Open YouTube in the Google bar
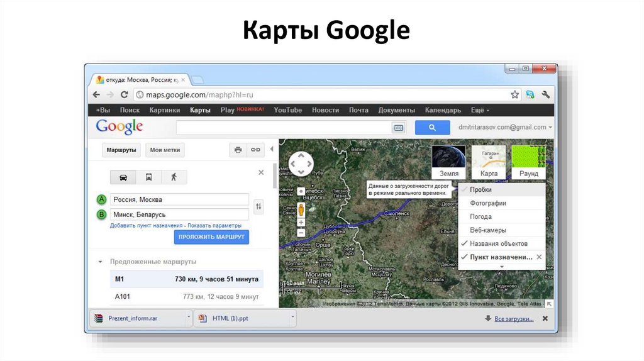 click(288, 110)
